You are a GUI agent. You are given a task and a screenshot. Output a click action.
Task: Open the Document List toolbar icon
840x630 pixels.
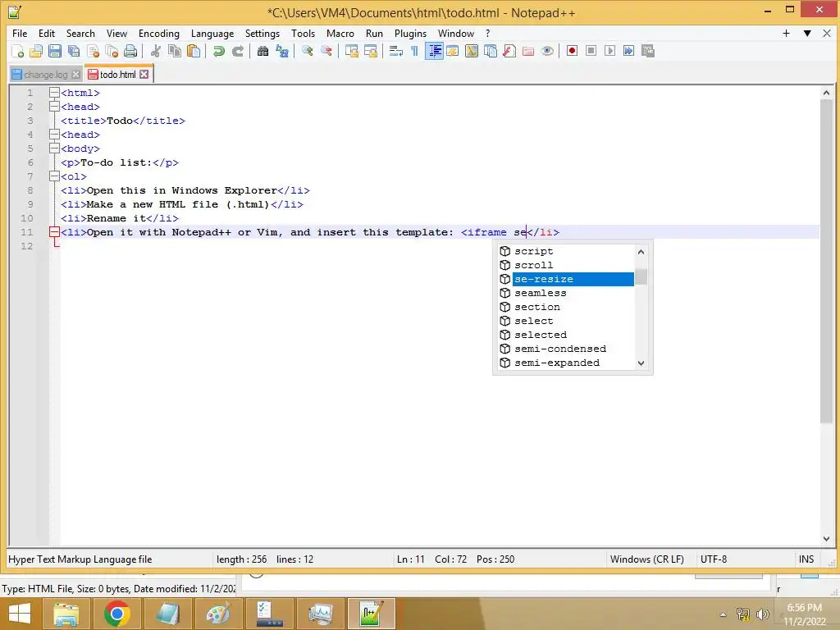(491, 52)
